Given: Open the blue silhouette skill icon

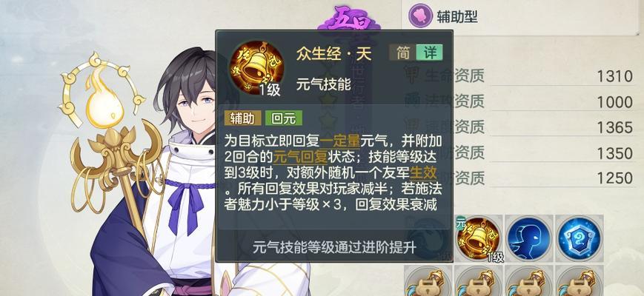Looking at the screenshot, I should (x=528, y=238).
